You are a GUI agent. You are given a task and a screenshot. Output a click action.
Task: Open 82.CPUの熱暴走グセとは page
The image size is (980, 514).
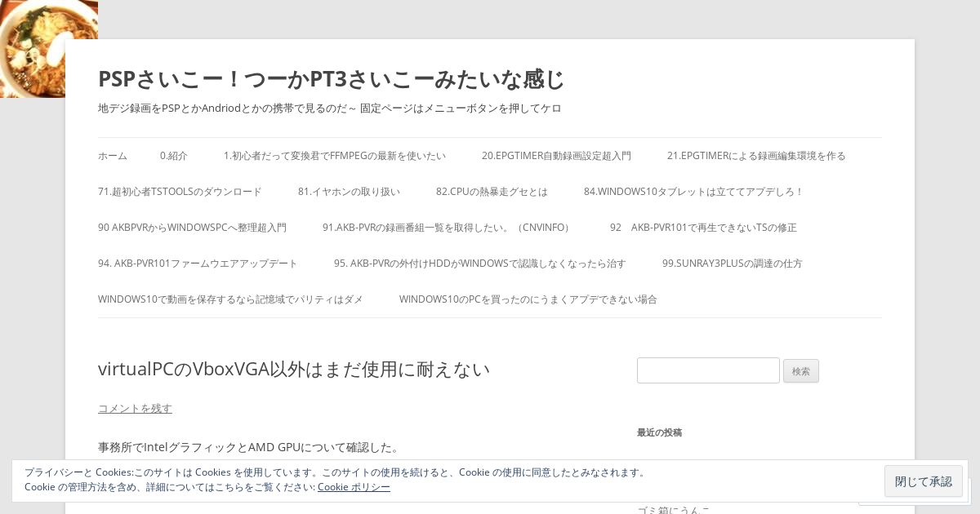[492, 192]
